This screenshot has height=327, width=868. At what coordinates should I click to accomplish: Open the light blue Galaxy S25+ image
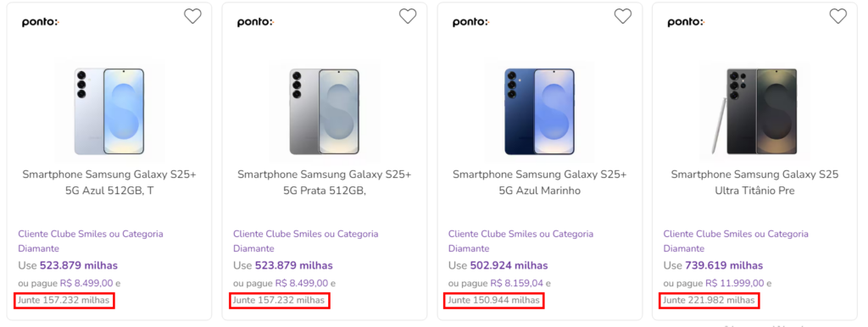tap(109, 111)
